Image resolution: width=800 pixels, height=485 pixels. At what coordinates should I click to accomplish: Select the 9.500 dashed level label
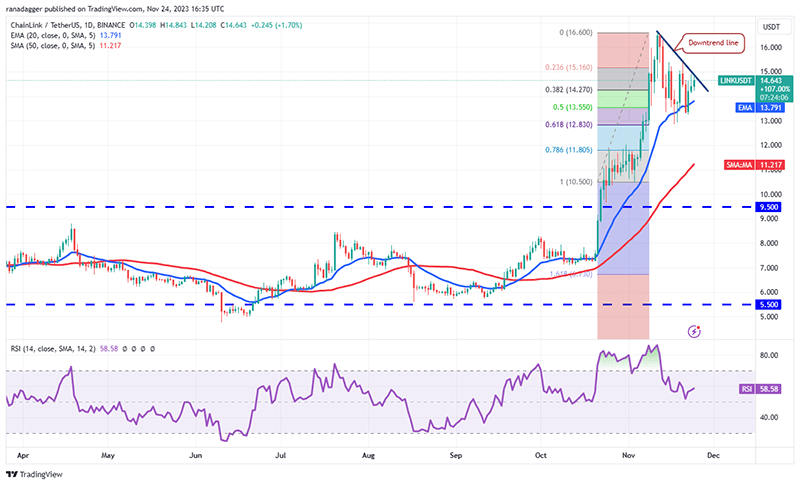(x=769, y=207)
